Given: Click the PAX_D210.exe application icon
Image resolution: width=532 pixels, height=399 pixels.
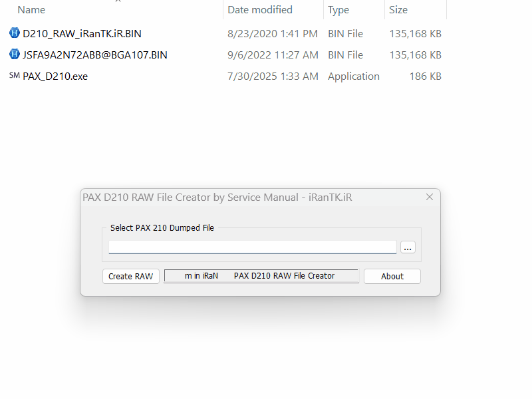Looking at the screenshot, I should point(14,75).
